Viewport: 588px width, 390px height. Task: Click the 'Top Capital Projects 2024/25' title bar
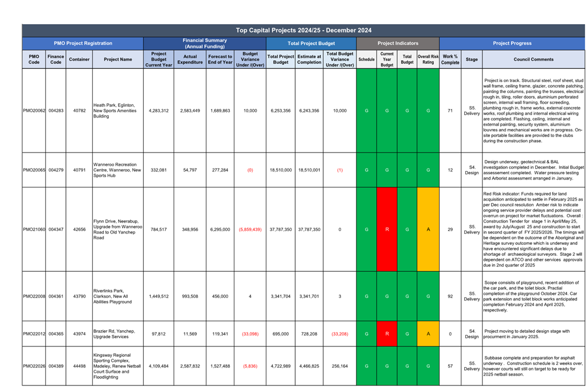303,30
